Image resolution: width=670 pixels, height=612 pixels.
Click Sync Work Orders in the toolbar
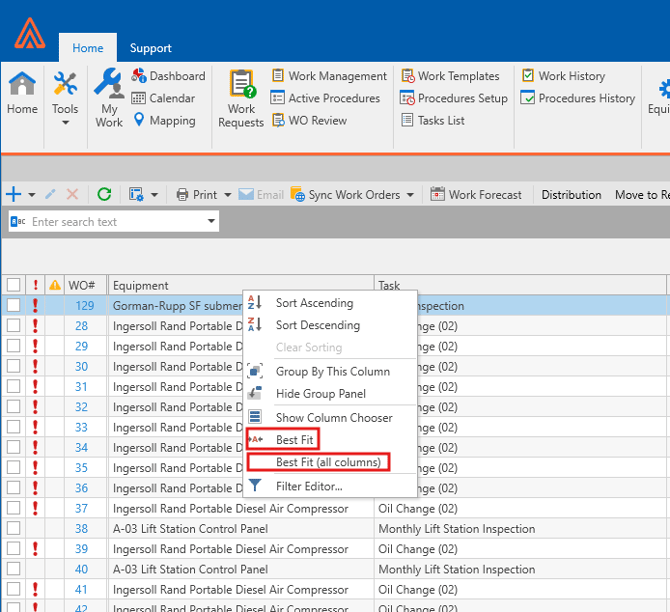click(x=351, y=195)
